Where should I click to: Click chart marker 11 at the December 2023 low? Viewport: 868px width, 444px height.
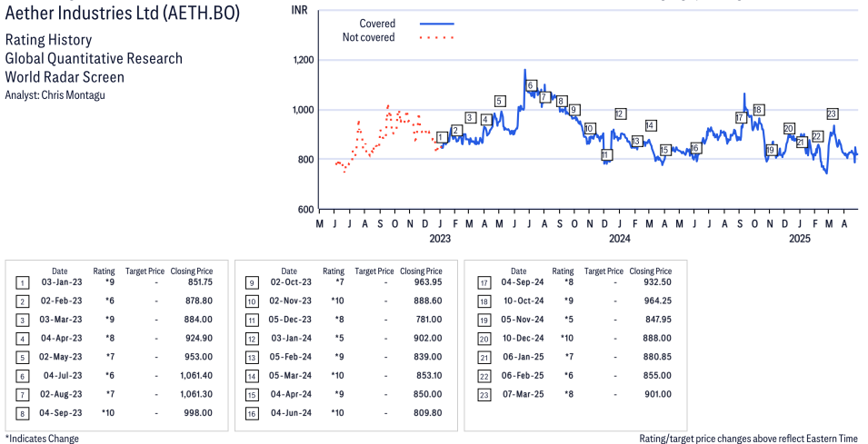[605, 154]
